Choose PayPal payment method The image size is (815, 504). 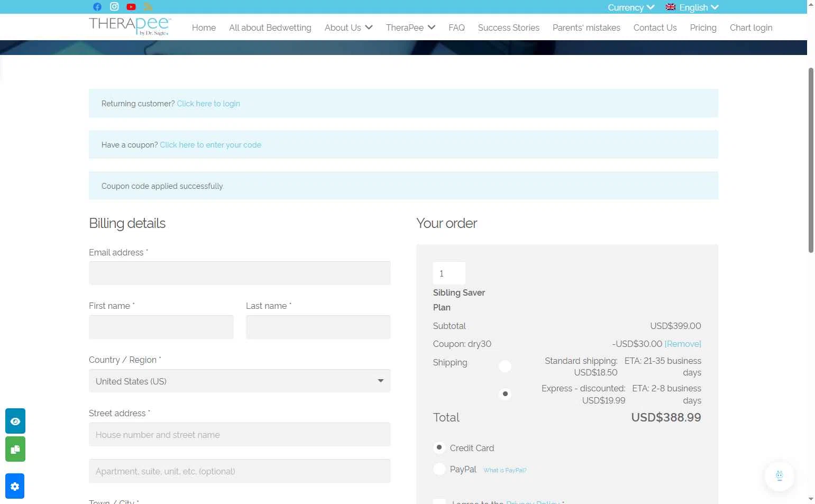point(439,469)
